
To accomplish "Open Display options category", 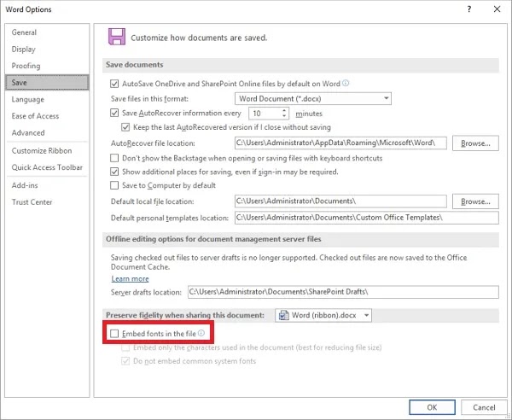I will tap(47, 49).
